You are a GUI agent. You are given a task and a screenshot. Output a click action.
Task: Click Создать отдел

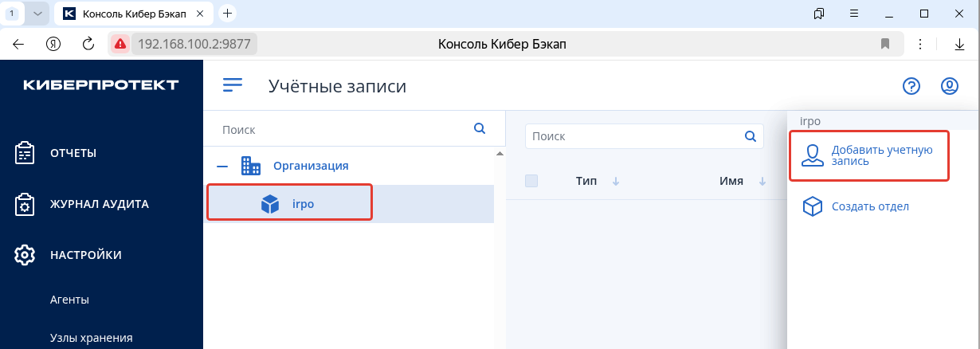869,206
